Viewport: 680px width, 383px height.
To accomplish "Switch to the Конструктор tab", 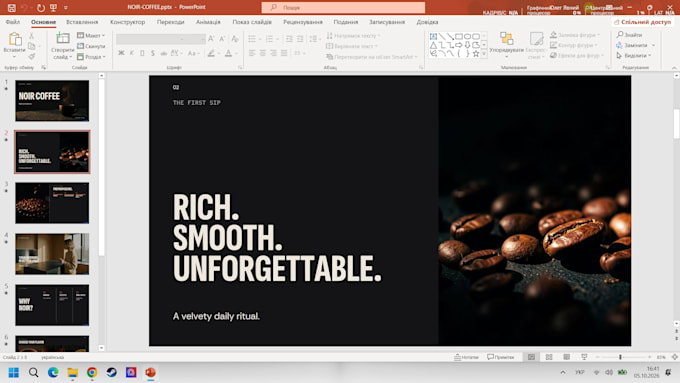I will (x=128, y=22).
